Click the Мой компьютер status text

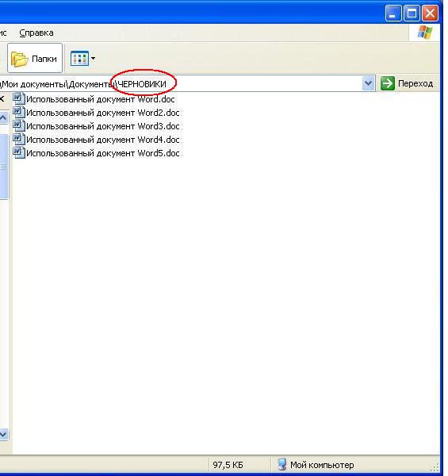pos(322,465)
